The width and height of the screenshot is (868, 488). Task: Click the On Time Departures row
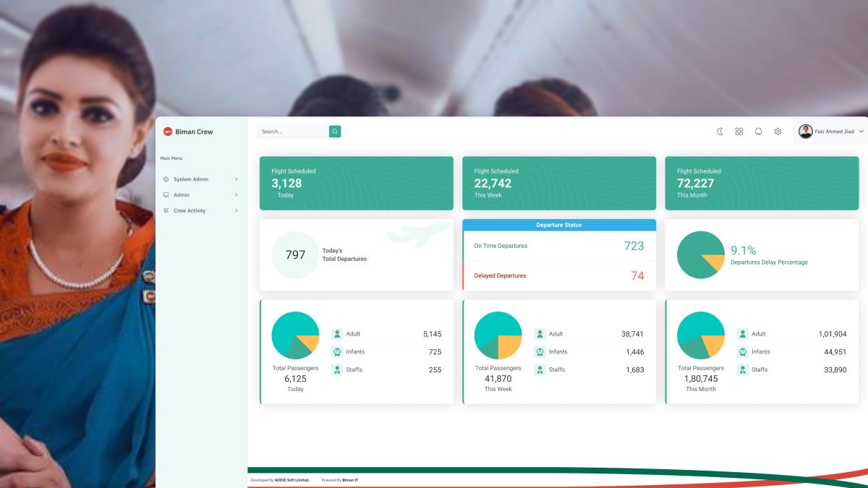coord(558,246)
